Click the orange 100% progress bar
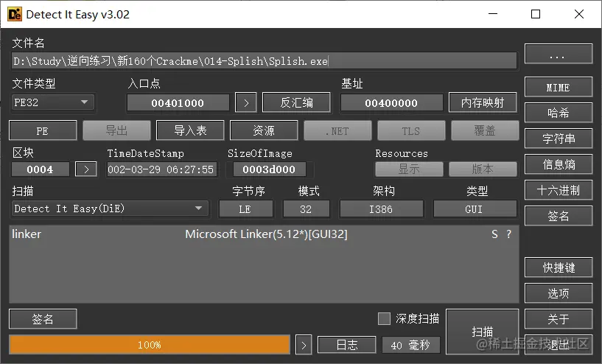 [x=150, y=345]
